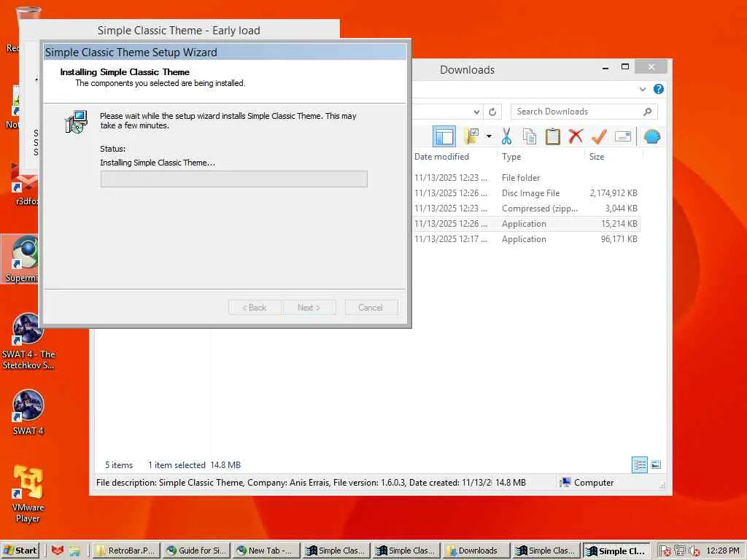Open the folder quick launch icon in taskbar
Viewport: 747px width, 560px height.
pyautogui.click(x=75, y=551)
